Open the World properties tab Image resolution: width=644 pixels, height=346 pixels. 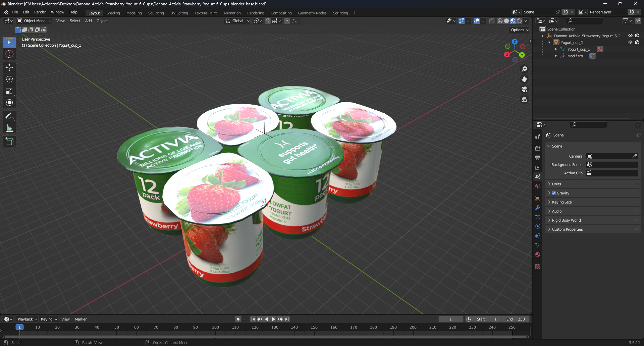click(538, 186)
